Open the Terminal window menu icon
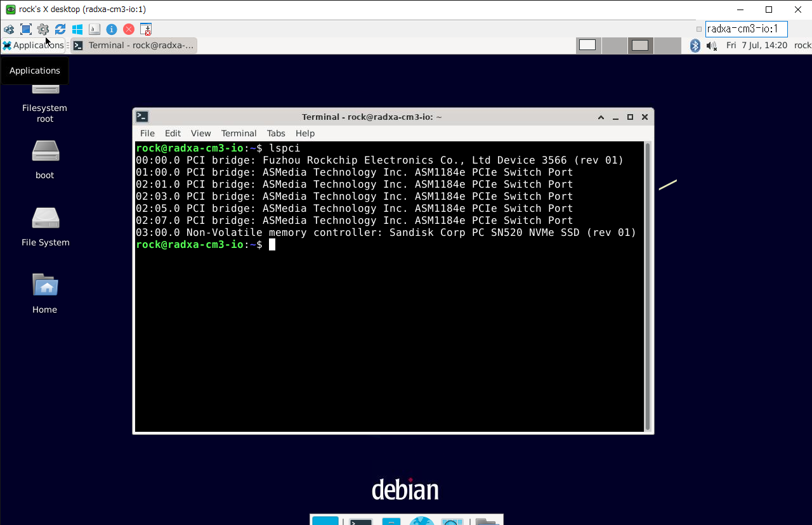The height and width of the screenshot is (525, 812). (142, 117)
